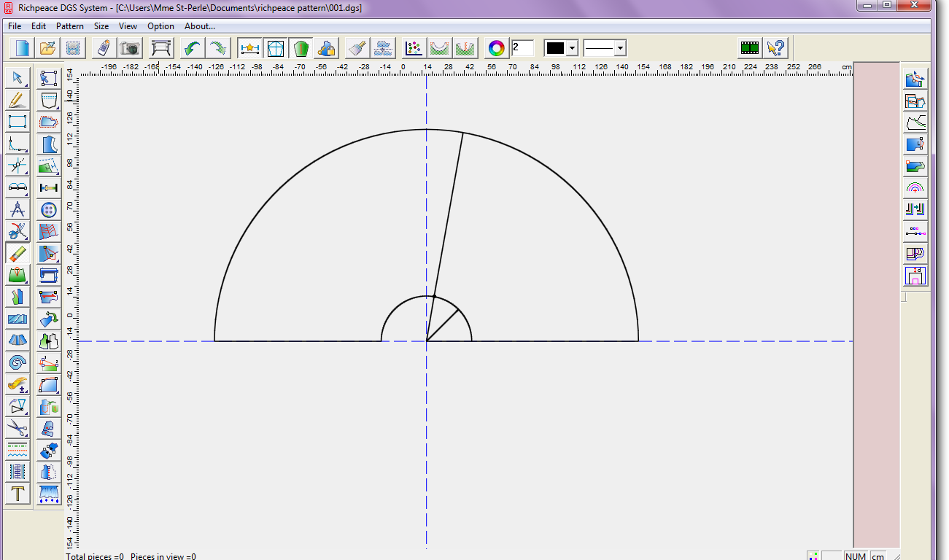Open the Pattern menu
Screen dimensions: 949x560
(69, 26)
